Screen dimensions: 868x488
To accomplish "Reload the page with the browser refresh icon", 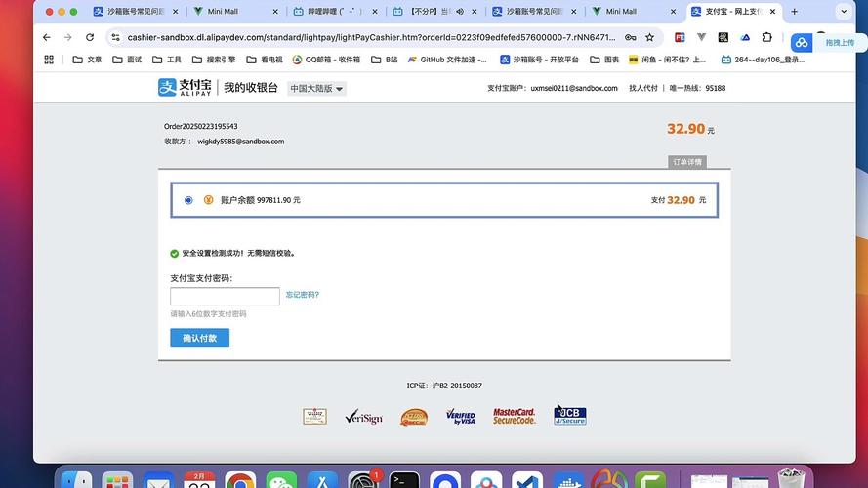I will [x=90, y=37].
